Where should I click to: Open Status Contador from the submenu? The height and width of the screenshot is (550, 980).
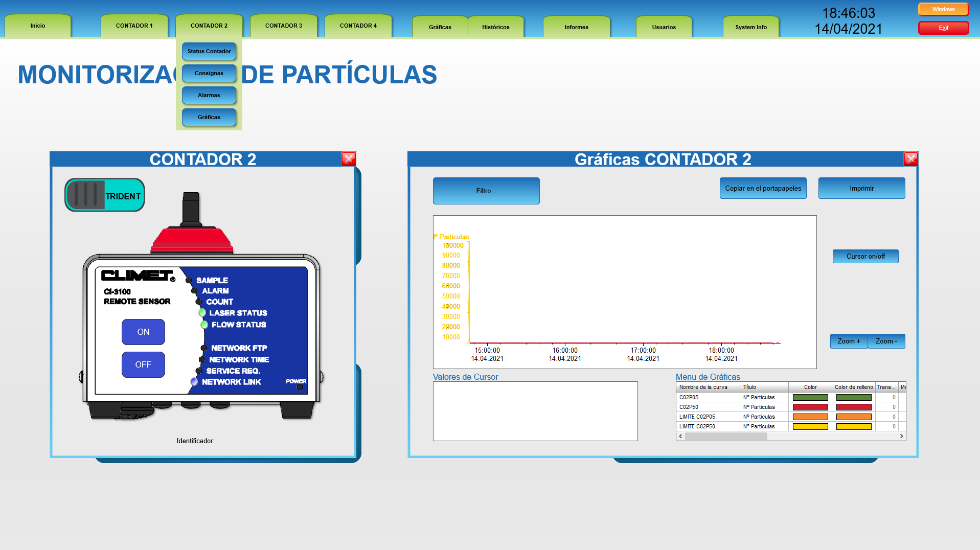(x=209, y=51)
